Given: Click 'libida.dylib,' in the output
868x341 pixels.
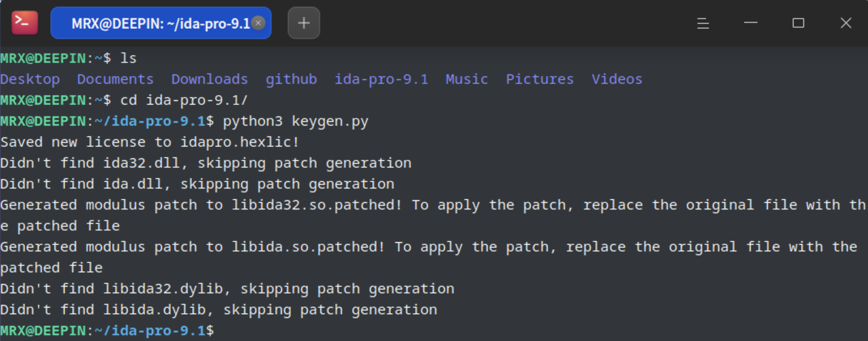Looking at the screenshot, I should click(158, 310).
